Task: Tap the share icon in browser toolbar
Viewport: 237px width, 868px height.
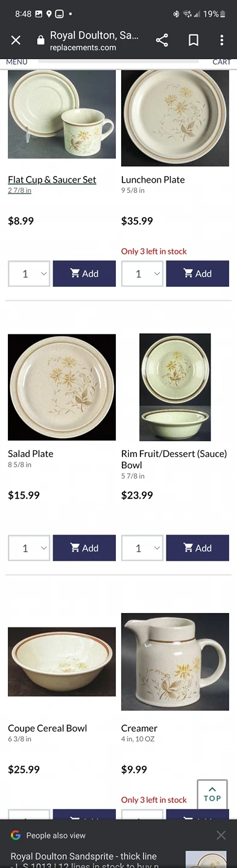Action: coord(162,40)
